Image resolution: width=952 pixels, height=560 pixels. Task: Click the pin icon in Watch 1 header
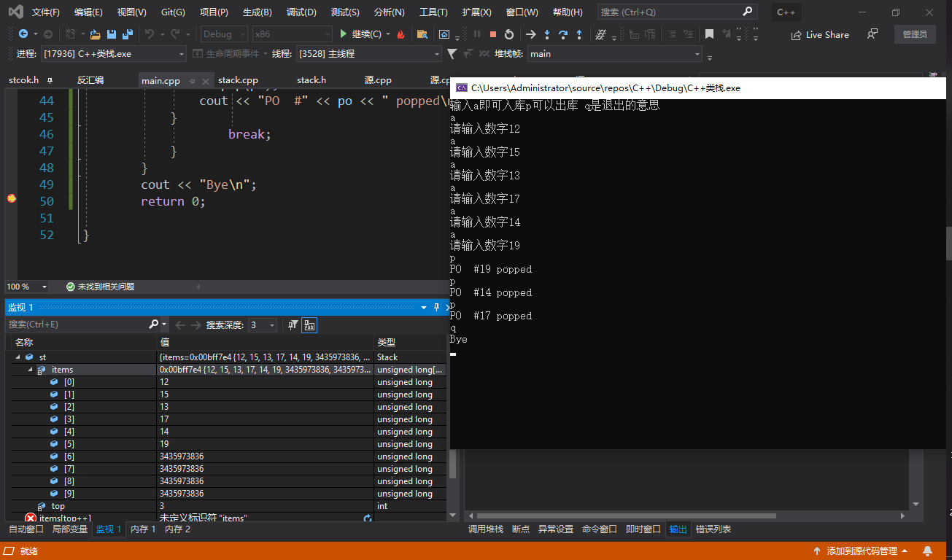437,307
